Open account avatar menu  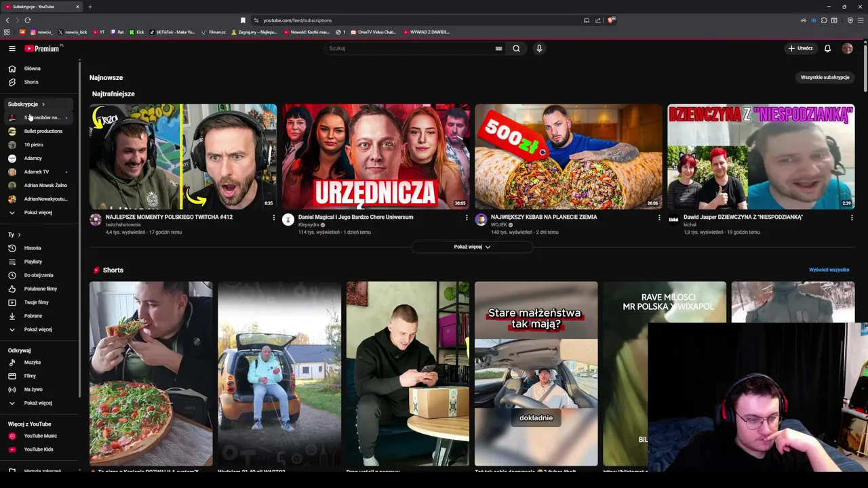tap(847, 48)
